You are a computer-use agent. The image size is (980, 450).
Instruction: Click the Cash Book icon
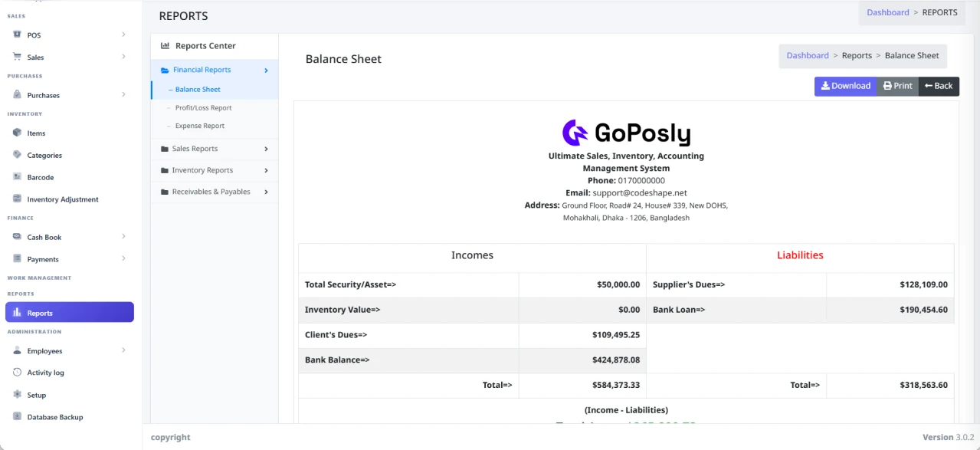point(17,237)
